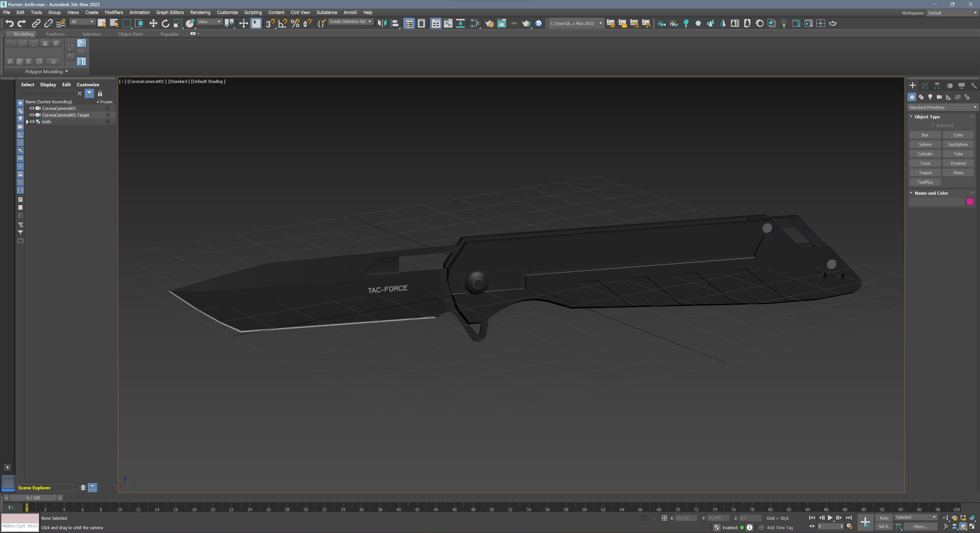Open the Rendering menu
980x533 pixels.
click(x=200, y=13)
